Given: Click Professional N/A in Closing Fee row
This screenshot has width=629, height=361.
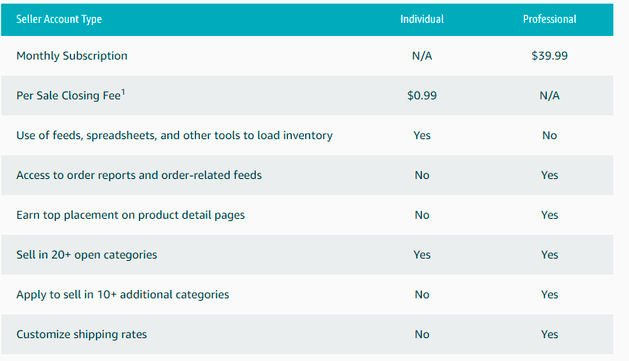Looking at the screenshot, I should (x=550, y=95).
